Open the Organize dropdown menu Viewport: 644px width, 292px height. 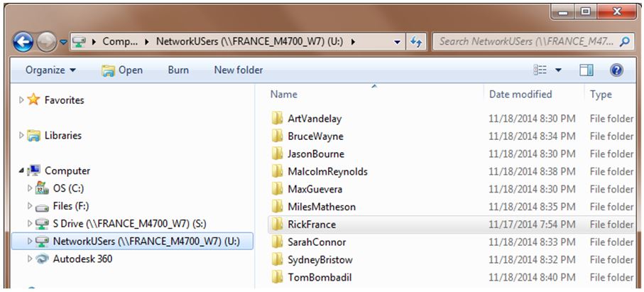click(x=50, y=70)
